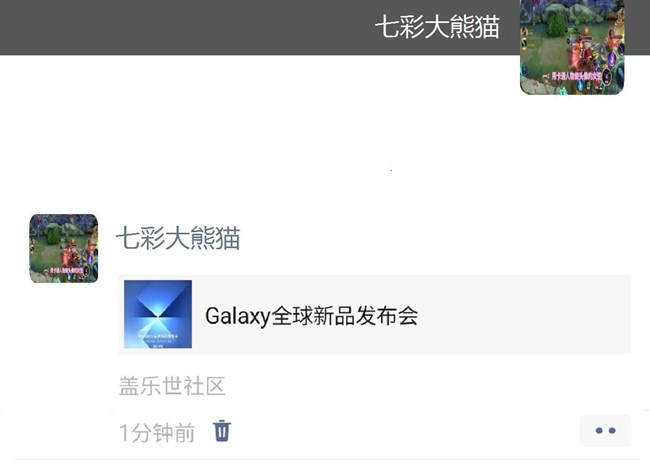Image resolution: width=650 pixels, height=466 pixels.
Task: Click the grey link card's empty area
Action: (522, 314)
